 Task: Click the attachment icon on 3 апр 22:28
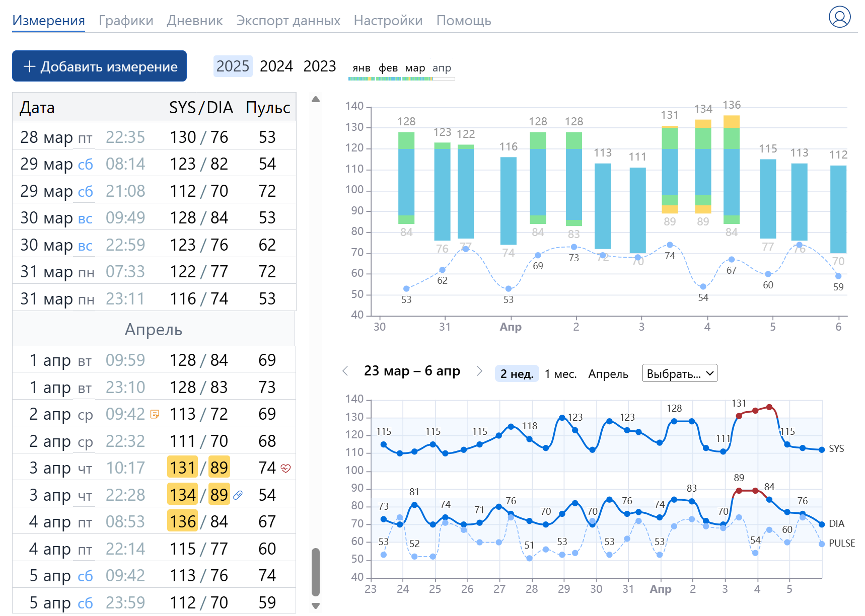click(x=238, y=495)
